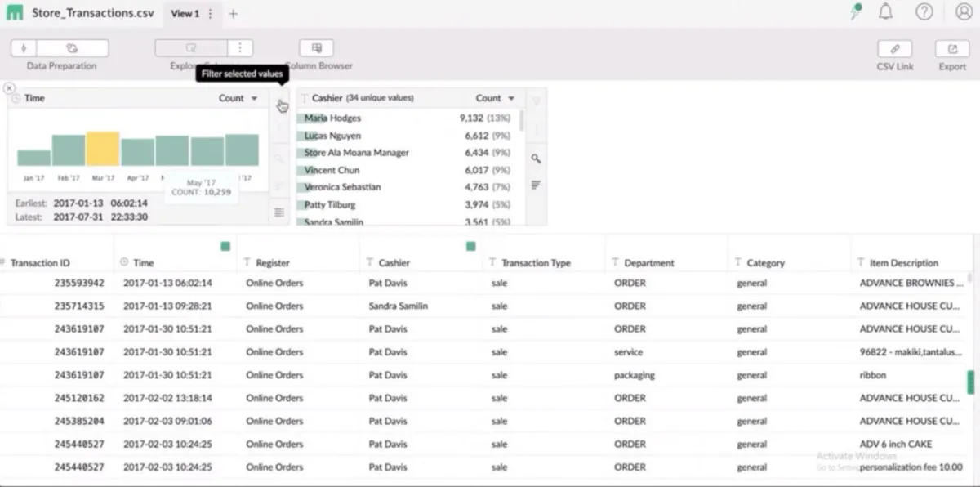The width and height of the screenshot is (980, 487).
Task: Select the Mar '17 yellow histogram bar
Action: 103,150
